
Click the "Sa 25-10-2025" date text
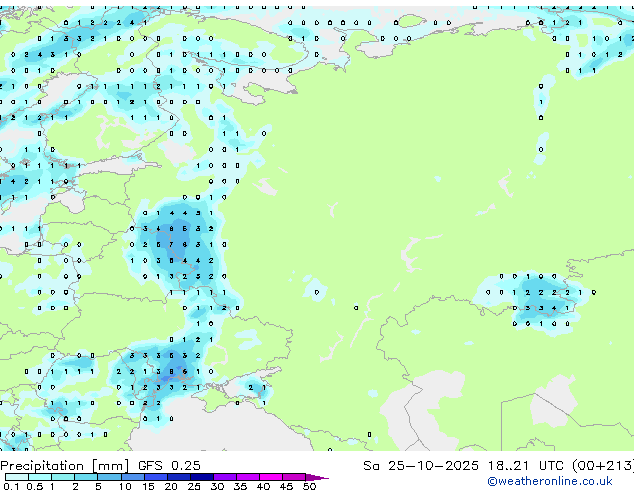(421, 466)
